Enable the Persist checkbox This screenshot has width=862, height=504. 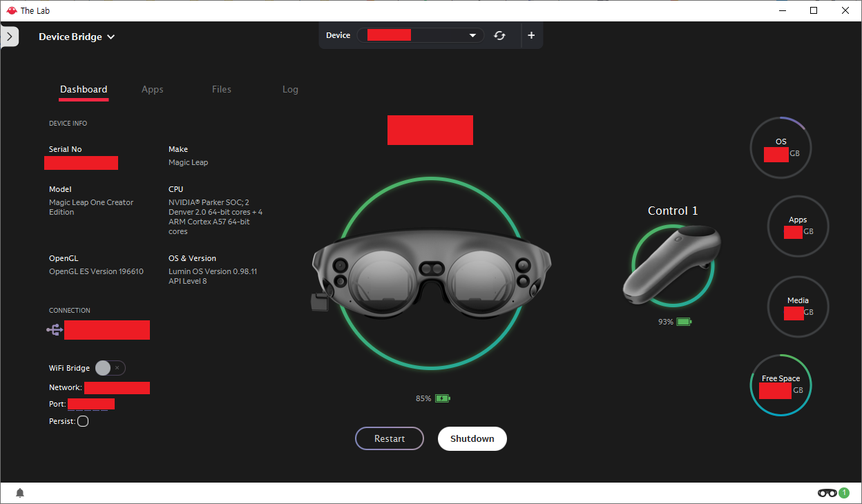click(83, 421)
